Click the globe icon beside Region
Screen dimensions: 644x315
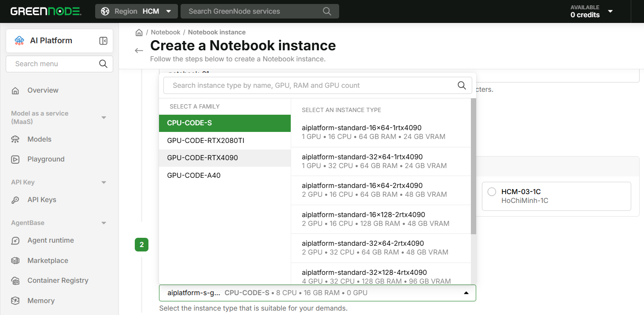pos(105,11)
